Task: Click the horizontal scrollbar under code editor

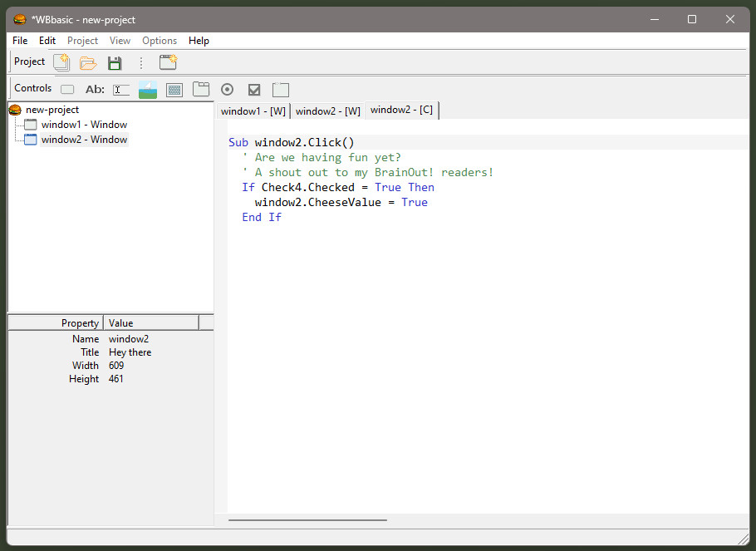Action: [307, 520]
